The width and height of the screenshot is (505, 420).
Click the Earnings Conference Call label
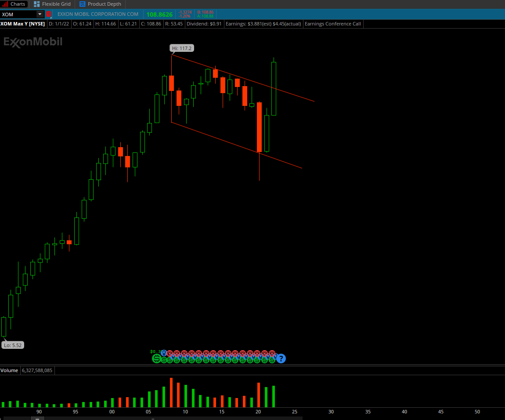point(332,24)
